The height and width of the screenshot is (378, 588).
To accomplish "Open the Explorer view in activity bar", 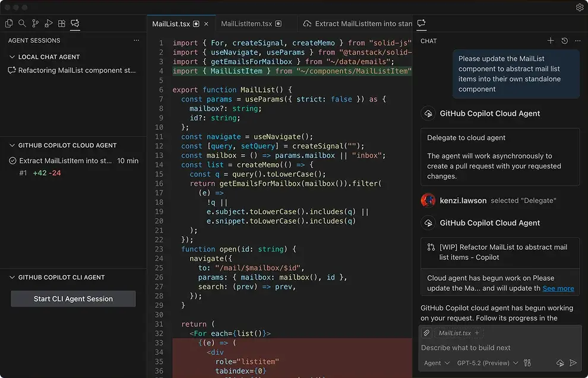I will click(x=9, y=24).
